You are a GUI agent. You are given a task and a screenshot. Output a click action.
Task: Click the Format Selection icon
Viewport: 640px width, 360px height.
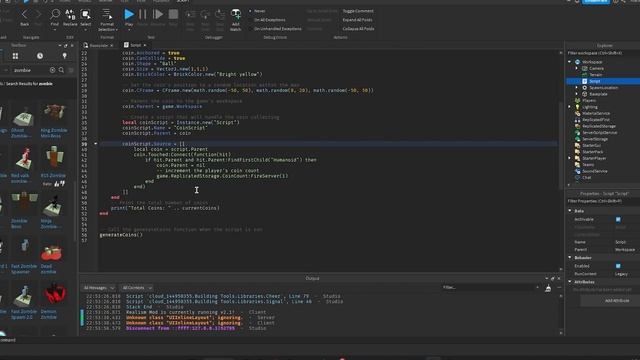[107, 15]
